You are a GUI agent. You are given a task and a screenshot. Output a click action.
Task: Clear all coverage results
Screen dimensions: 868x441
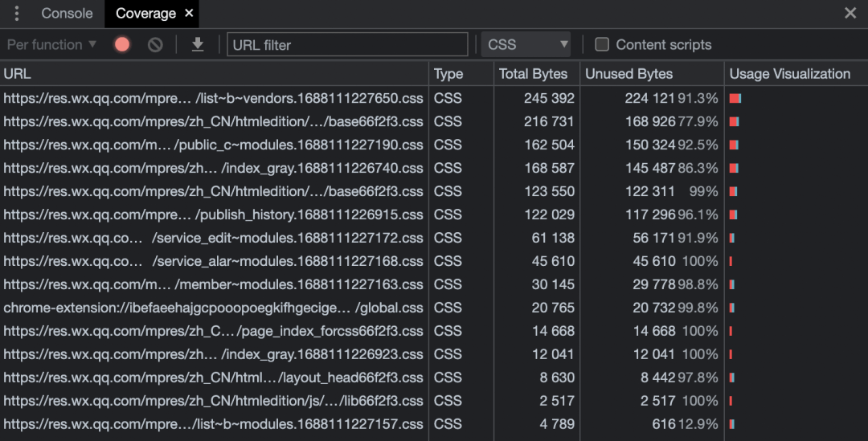pyautogui.click(x=155, y=45)
